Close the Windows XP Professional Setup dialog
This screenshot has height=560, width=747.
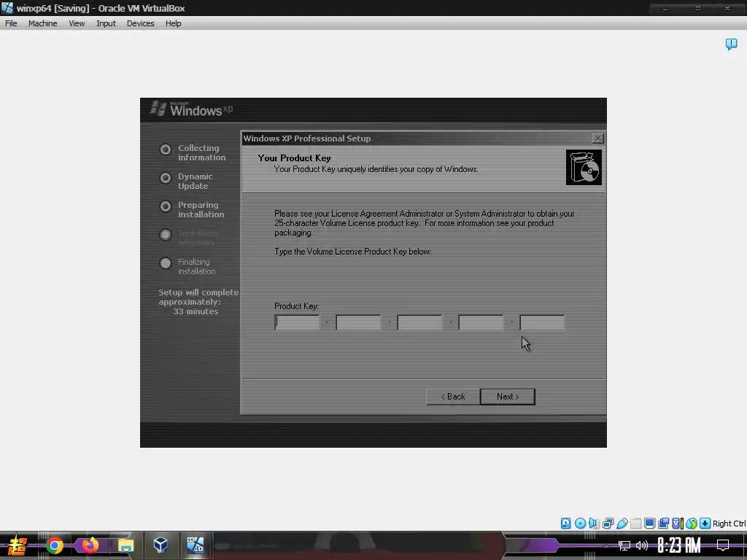click(x=597, y=138)
